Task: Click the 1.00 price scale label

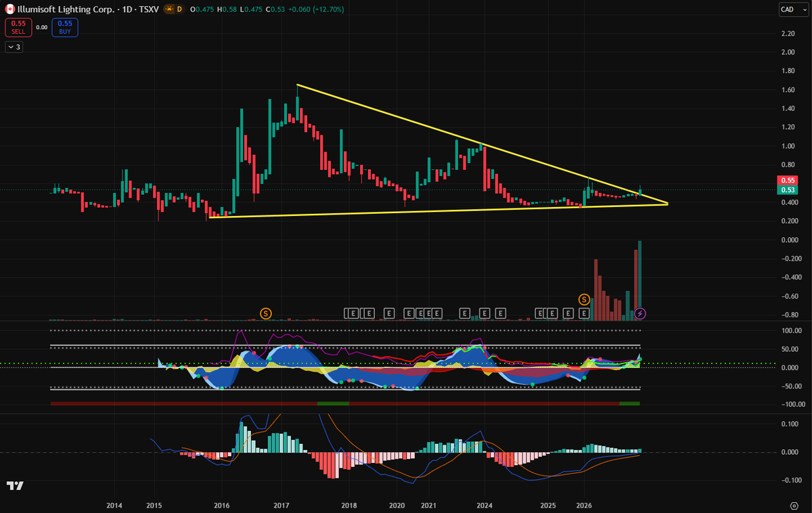Action: [x=788, y=146]
